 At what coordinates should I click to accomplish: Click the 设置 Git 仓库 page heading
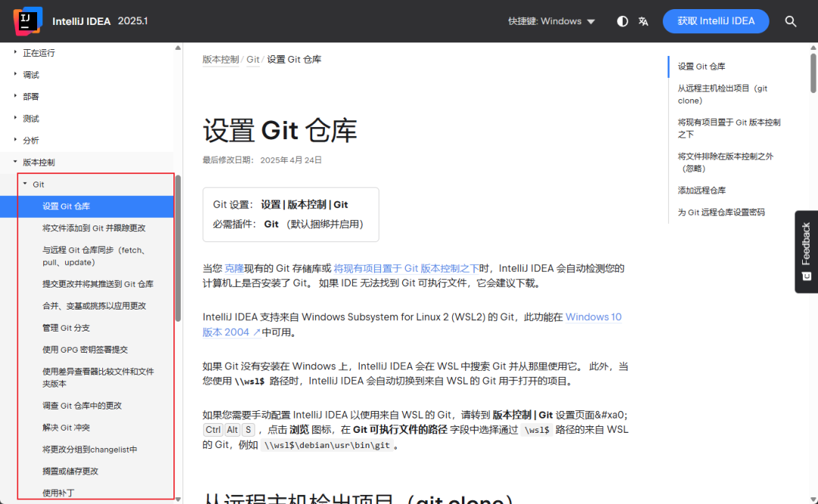279,130
